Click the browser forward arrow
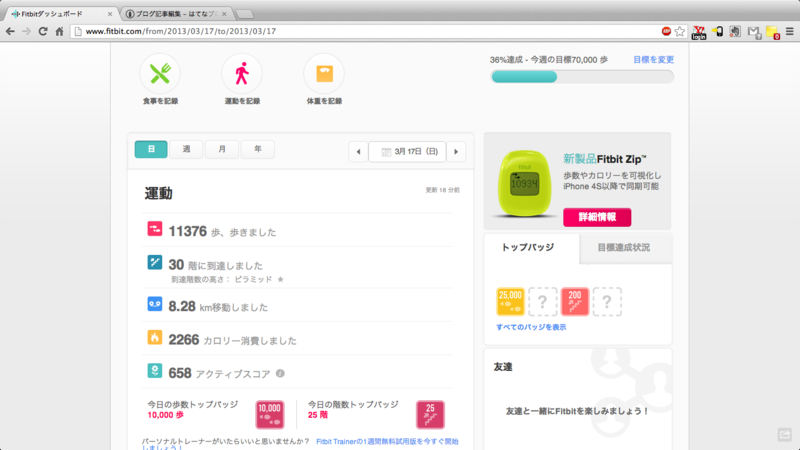The width and height of the screenshot is (800, 450). pos(27,31)
